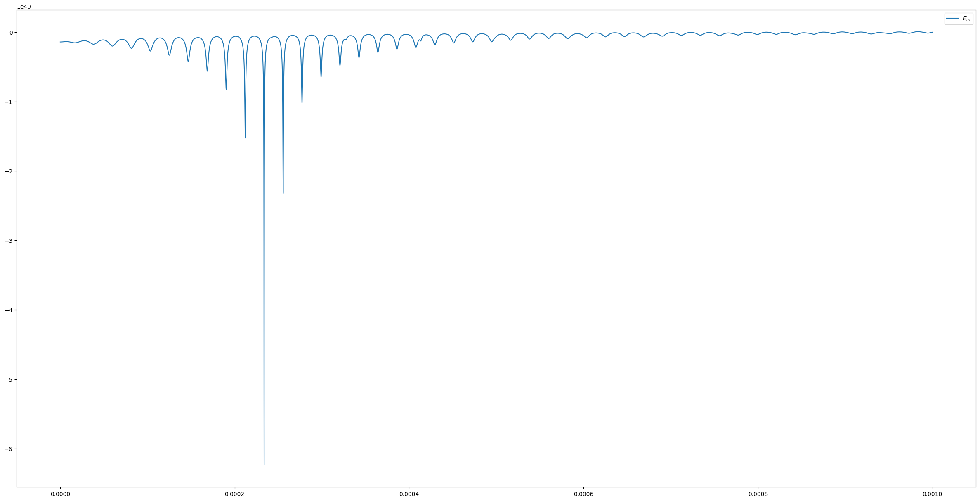
Task: Click the tip of the spike near −1.5
Action: point(245,138)
